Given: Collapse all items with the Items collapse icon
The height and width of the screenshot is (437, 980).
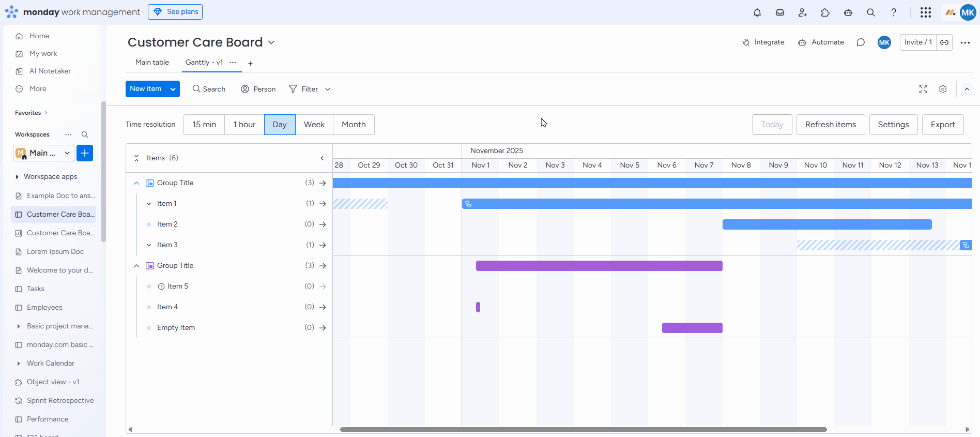Looking at the screenshot, I should [136, 158].
